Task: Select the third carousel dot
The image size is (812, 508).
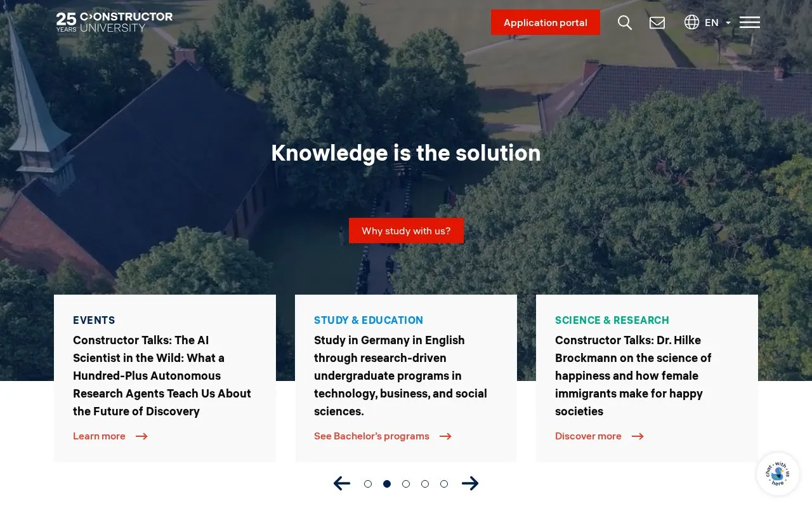Action: (x=406, y=484)
